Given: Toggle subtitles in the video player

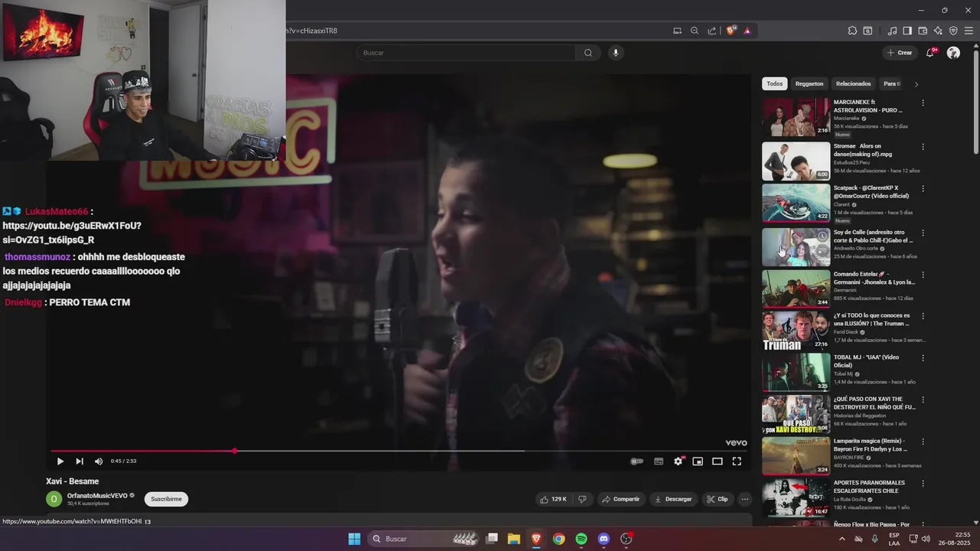Looking at the screenshot, I should (x=658, y=461).
